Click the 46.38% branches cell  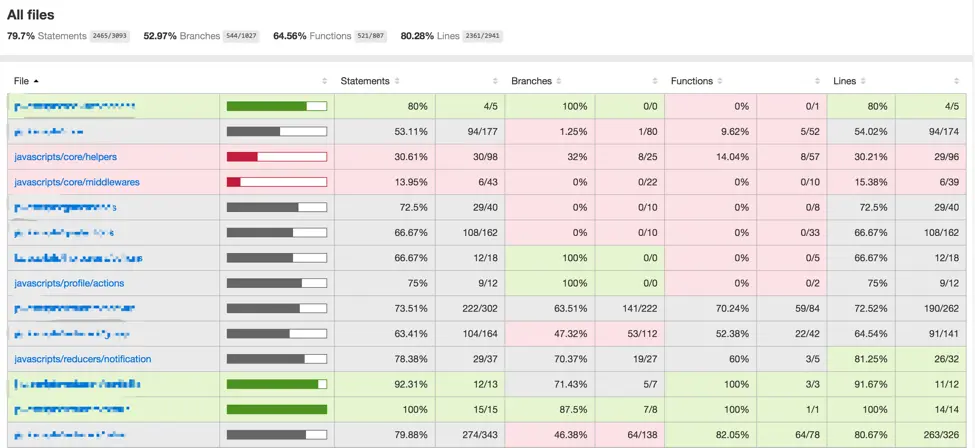tap(550, 435)
